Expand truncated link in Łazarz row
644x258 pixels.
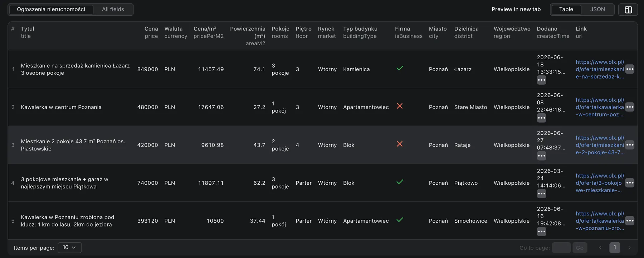630,69
